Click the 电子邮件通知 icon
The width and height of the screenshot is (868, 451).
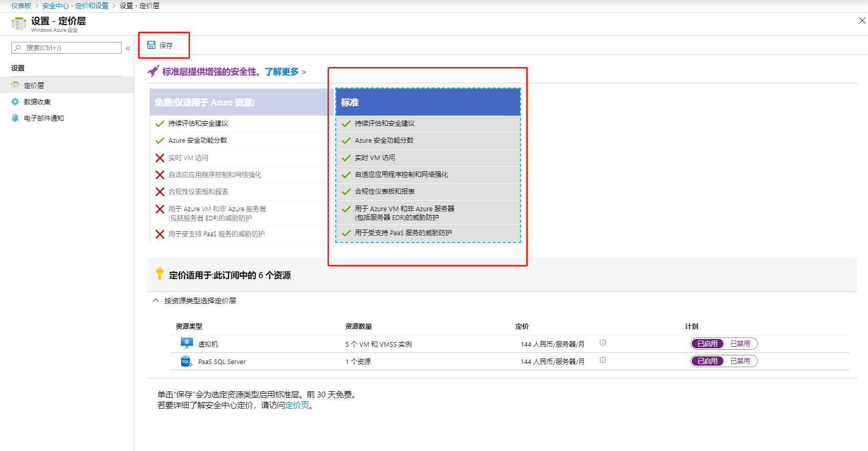click(x=15, y=118)
